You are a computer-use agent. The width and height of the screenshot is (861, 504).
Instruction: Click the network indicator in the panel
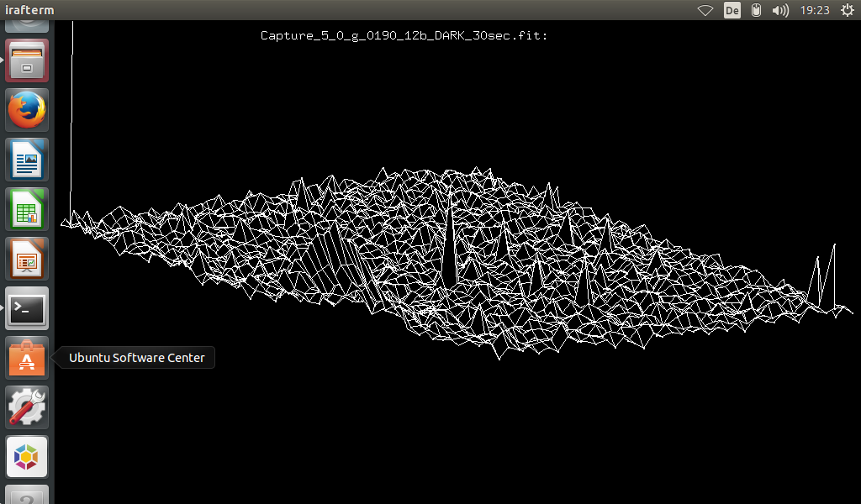(x=705, y=10)
